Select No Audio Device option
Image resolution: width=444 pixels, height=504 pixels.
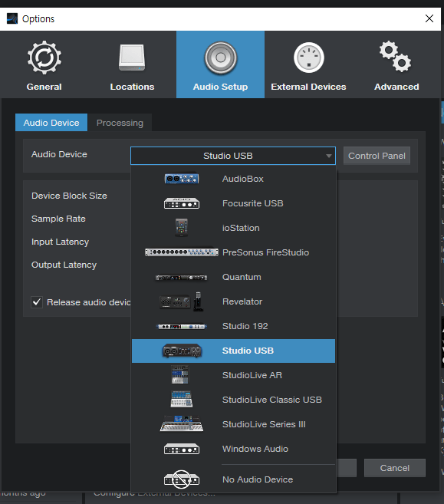233,479
